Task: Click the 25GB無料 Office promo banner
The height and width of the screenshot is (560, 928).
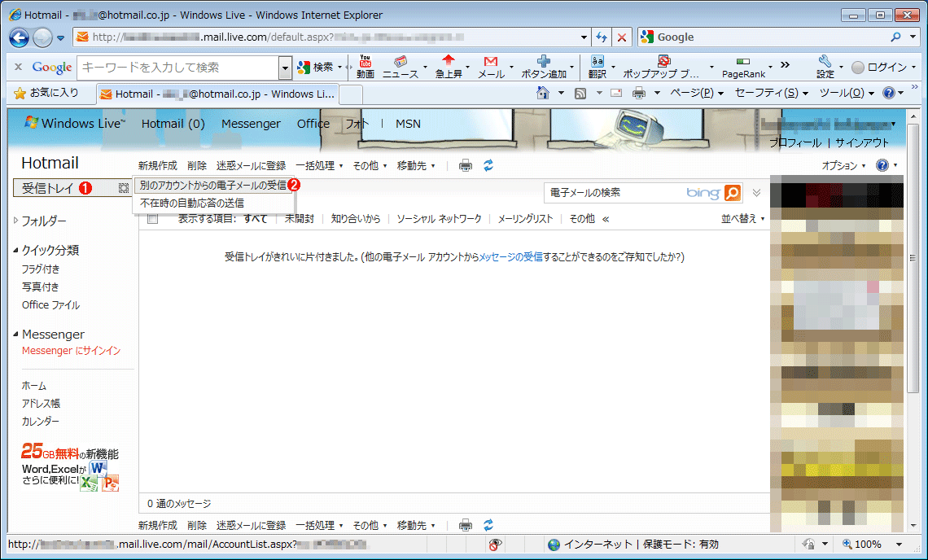Action: (70, 467)
